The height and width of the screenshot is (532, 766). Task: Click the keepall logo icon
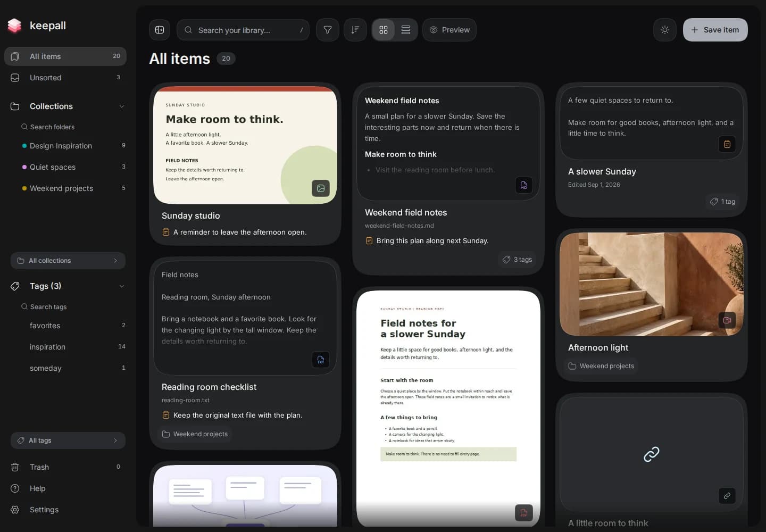point(15,25)
